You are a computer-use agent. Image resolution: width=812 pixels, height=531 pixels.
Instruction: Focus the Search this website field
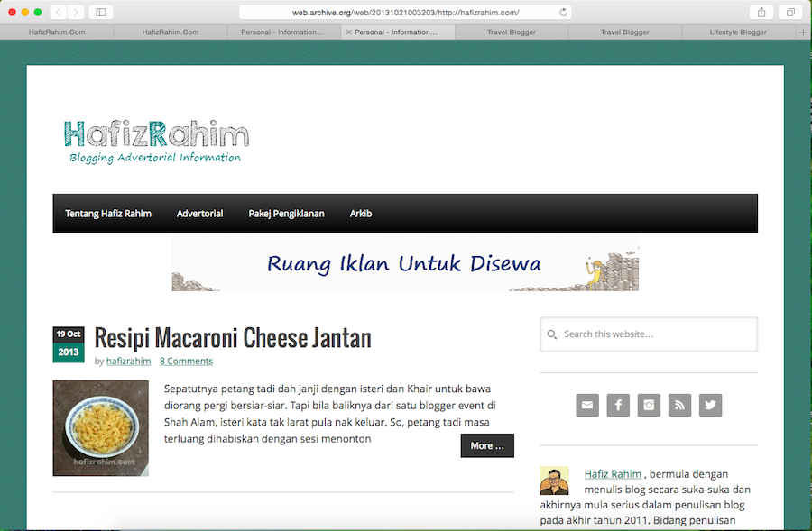(x=649, y=334)
